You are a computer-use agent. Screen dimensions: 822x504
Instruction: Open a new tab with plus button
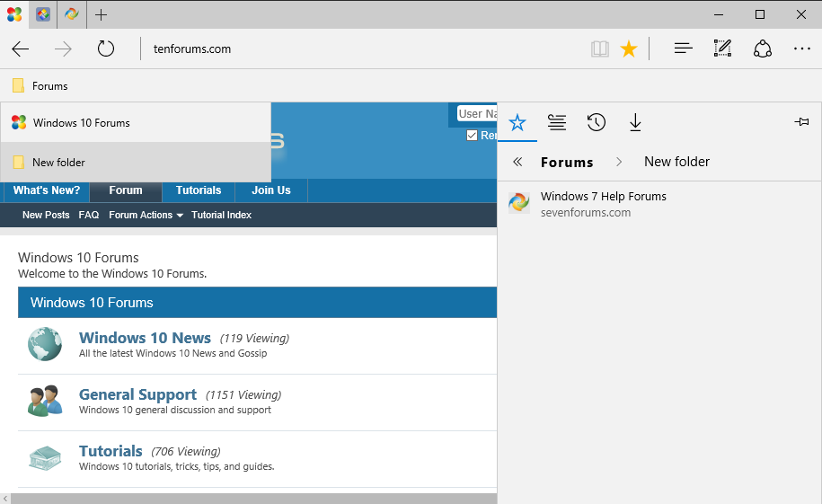[x=102, y=14]
